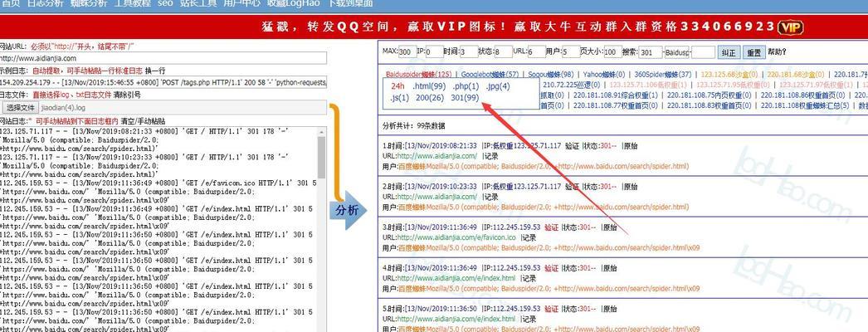Click the .html(99) filter in popup
The height and width of the screenshot is (332, 868).
429,86
